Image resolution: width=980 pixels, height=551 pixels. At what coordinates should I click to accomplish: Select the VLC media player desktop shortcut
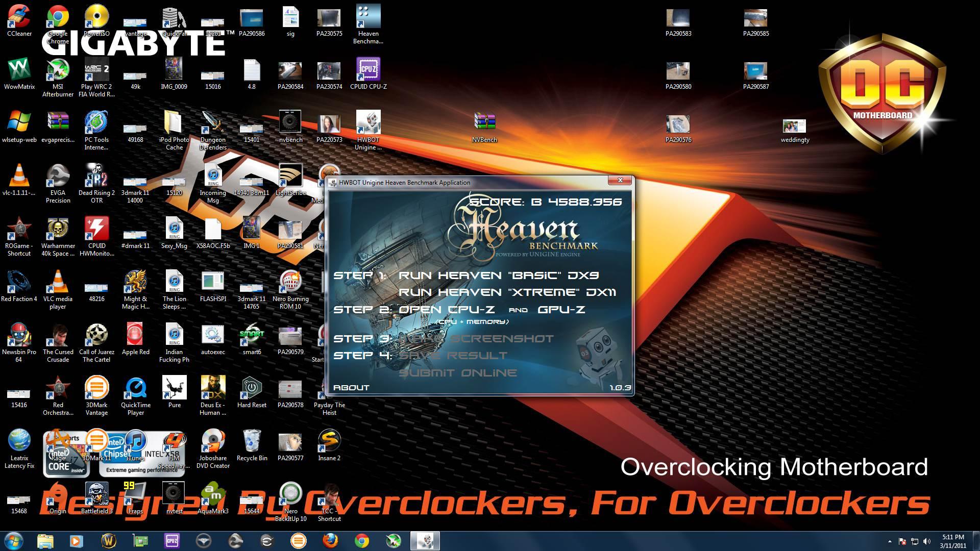(x=58, y=290)
